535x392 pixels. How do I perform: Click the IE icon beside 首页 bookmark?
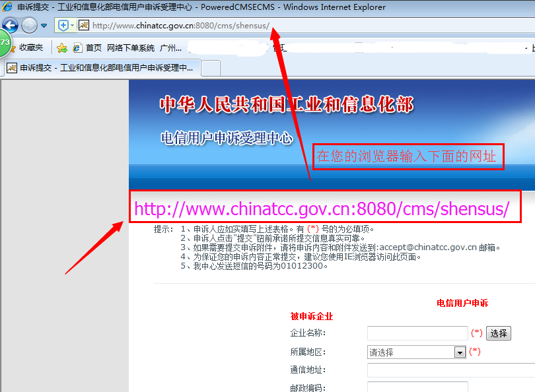pos(77,48)
